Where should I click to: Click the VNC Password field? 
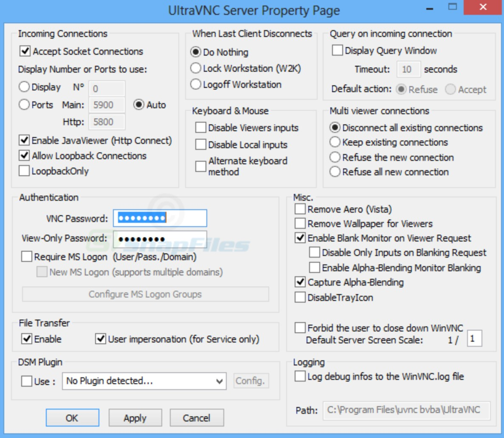tap(160, 218)
